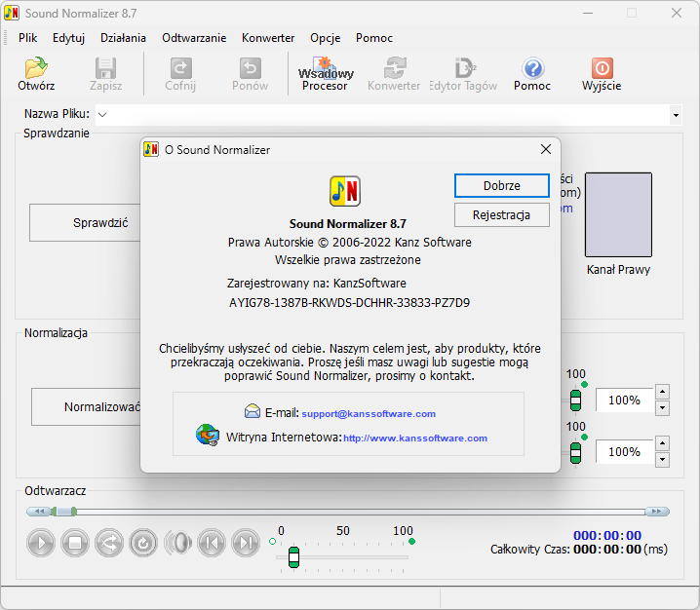Click the upper normalization level slider handle
The height and width of the screenshot is (610, 700).
tap(576, 400)
